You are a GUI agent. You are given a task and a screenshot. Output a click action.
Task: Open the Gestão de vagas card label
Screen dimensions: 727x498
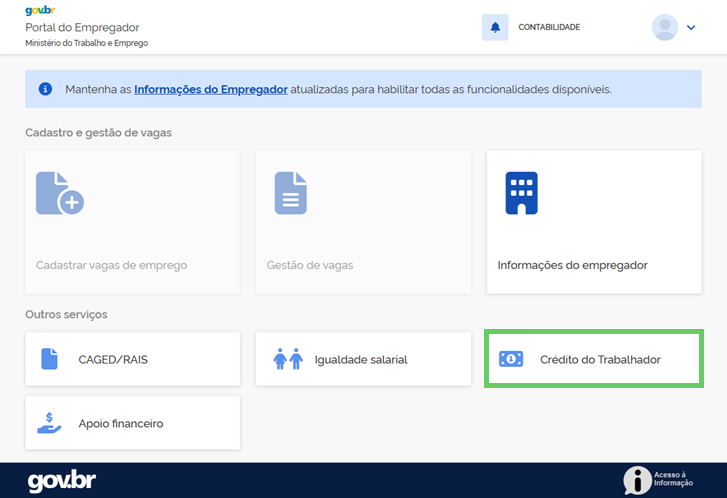pyautogui.click(x=310, y=265)
